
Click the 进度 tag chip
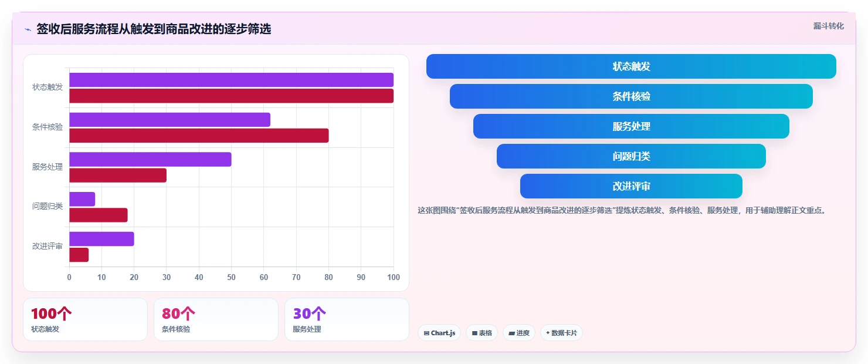point(518,333)
